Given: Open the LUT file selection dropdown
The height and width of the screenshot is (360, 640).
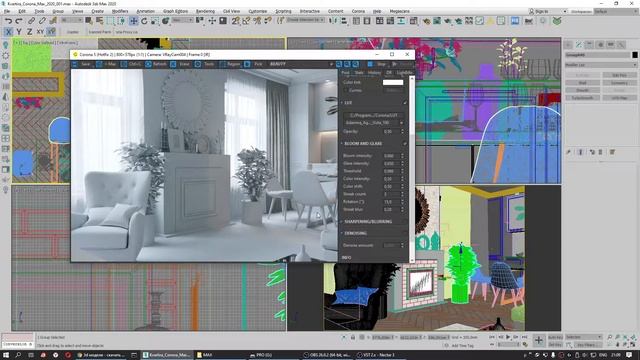Looking at the screenshot, I should (374, 123).
